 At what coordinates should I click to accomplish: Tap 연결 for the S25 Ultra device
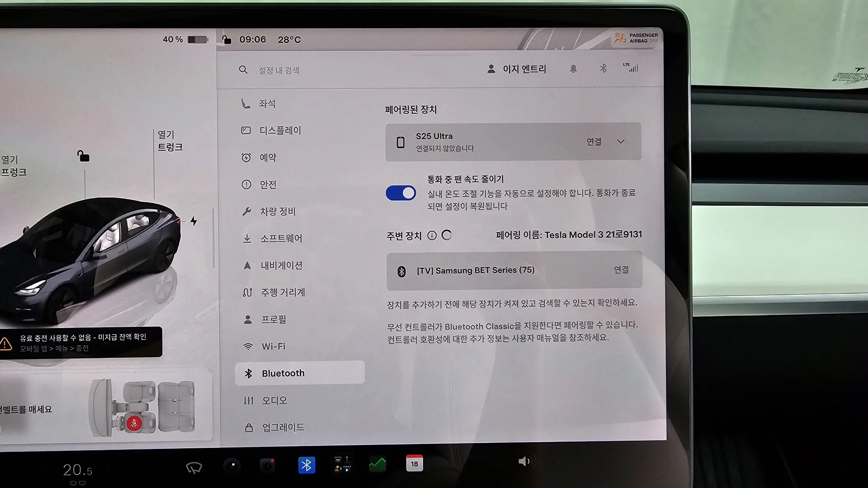594,142
